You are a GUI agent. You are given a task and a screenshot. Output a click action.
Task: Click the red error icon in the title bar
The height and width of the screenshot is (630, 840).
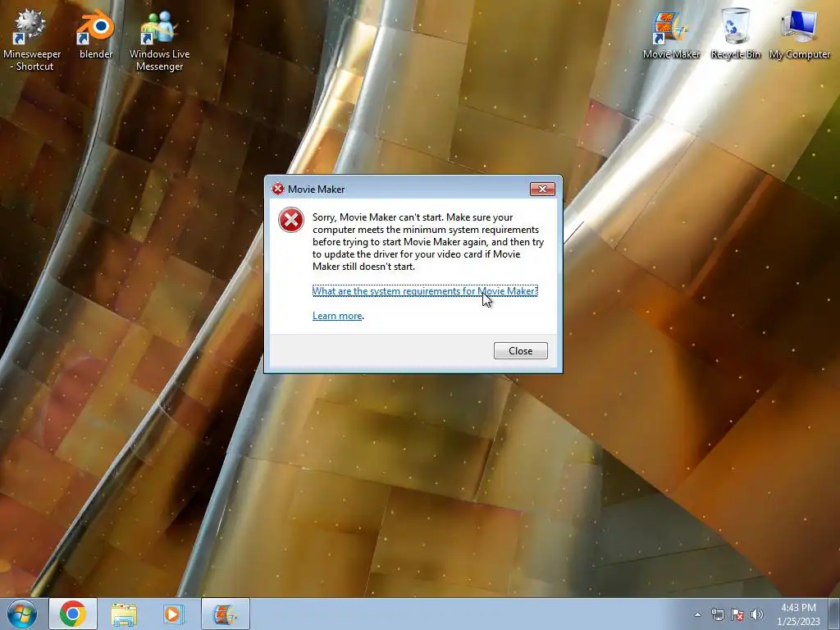point(277,189)
